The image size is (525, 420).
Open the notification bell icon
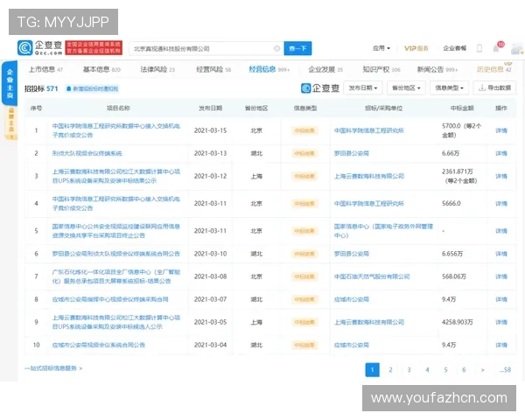[496, 49]
